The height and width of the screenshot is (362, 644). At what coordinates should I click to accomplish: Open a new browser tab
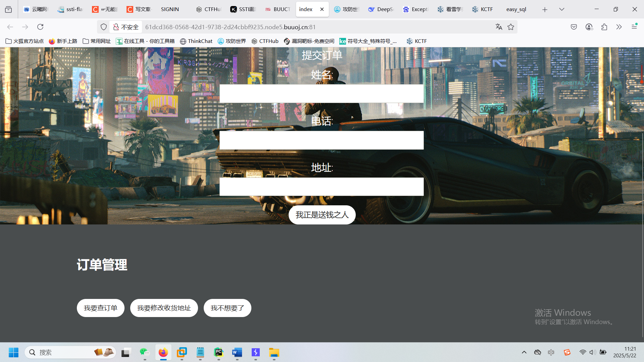tap(545, 9)
